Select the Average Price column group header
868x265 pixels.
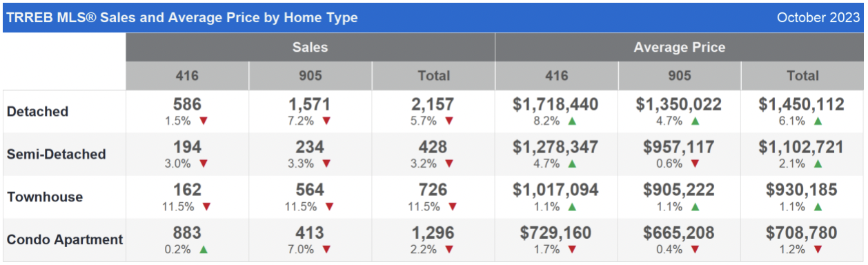[680, 48]
